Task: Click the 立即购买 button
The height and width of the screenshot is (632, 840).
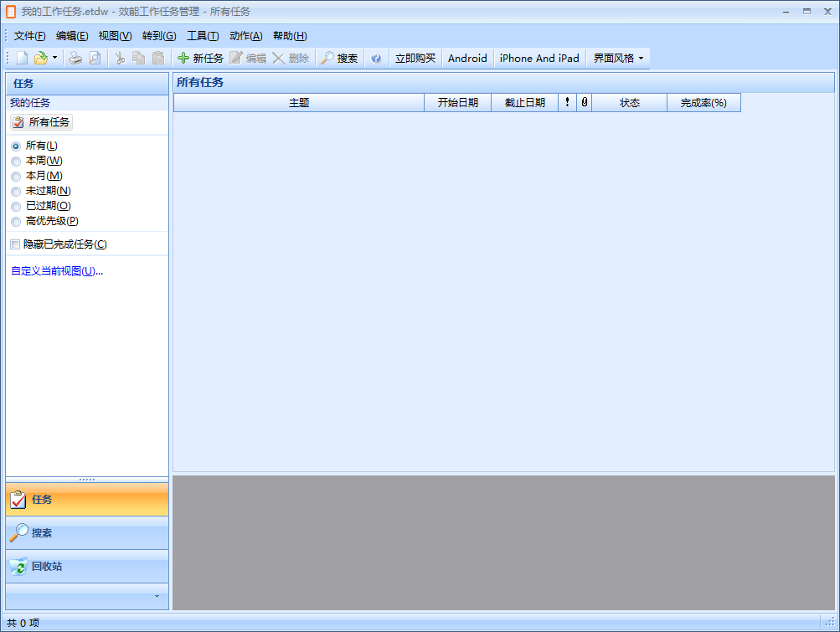Action: [415, 58]
